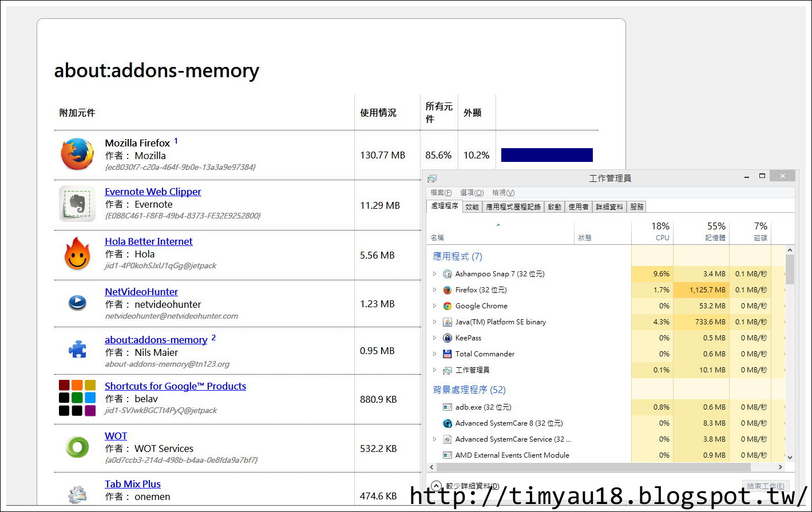Switch to the 詳細資料 tab
812x512 pixels.
609,207
